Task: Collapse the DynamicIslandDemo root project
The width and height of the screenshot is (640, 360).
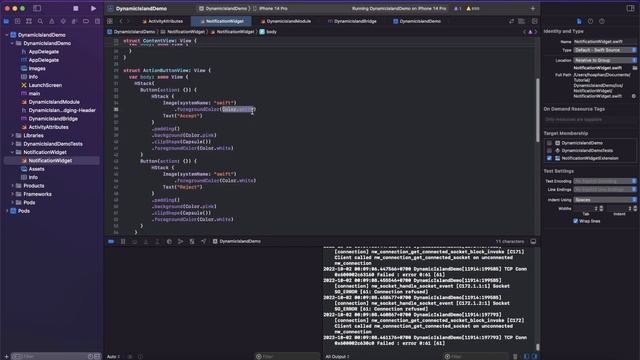Action: (7, 35)
